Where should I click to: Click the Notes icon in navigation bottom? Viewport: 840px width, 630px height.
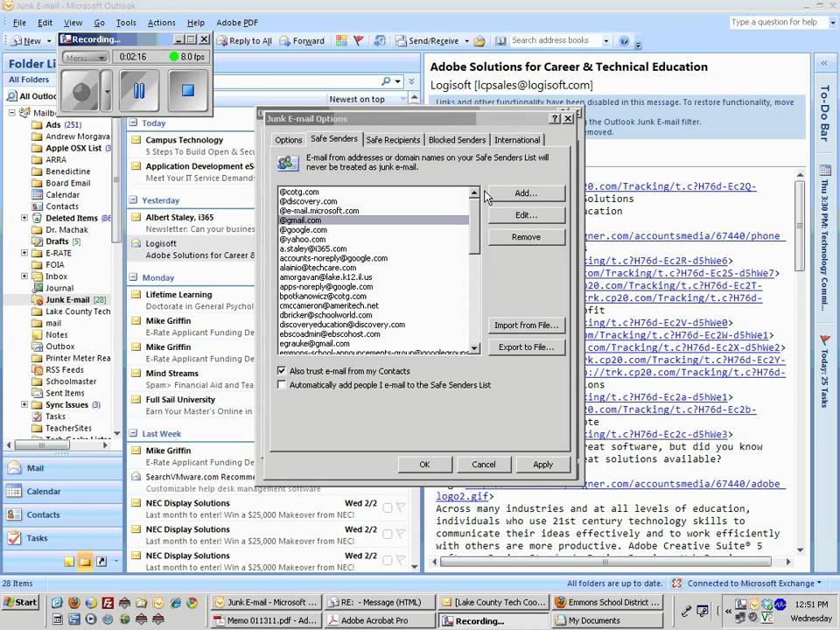point(68,562)
